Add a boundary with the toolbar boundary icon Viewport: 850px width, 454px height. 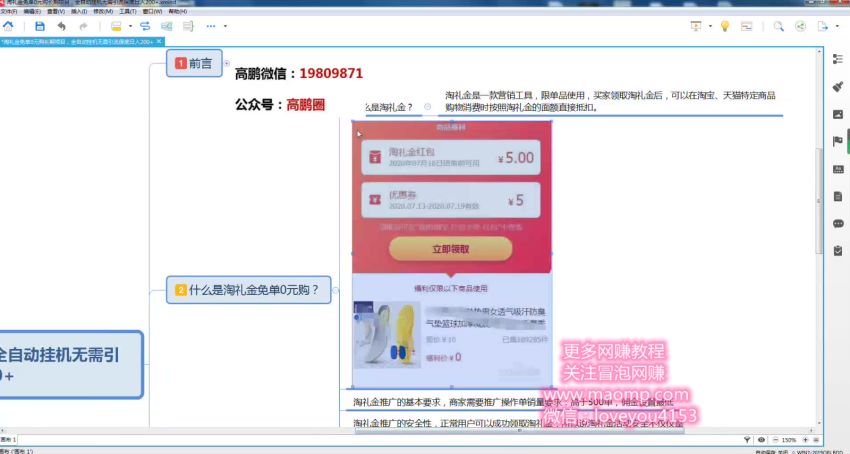point(166,26)
